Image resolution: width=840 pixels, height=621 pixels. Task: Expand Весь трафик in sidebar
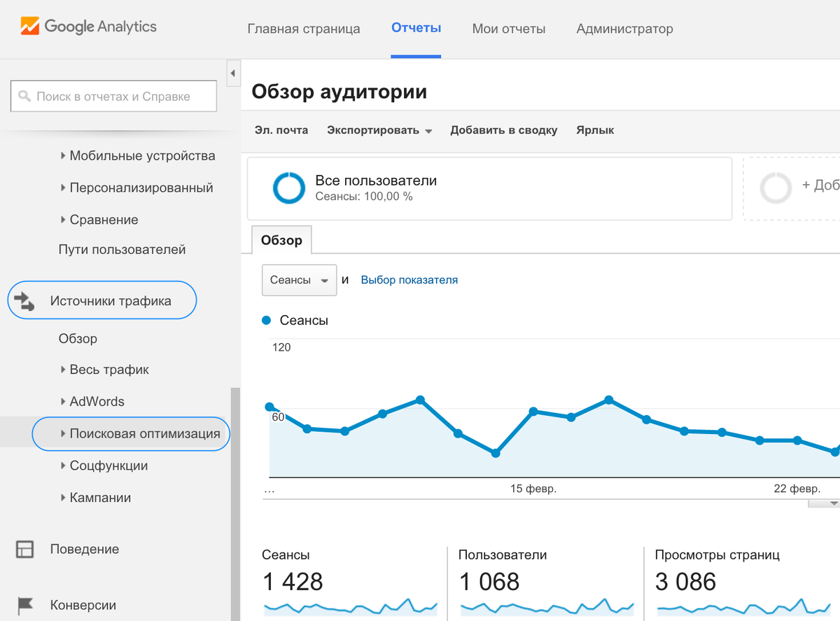[105, 370]
